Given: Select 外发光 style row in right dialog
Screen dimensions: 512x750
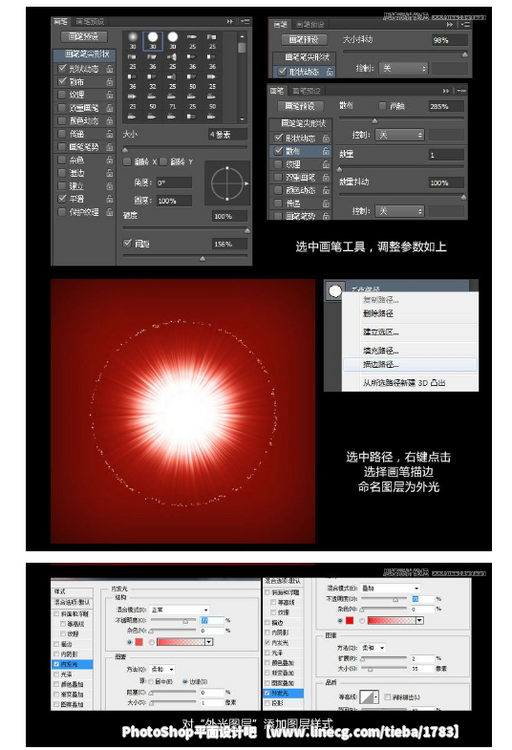Looking at the screenshot, I should pos(283,693).
